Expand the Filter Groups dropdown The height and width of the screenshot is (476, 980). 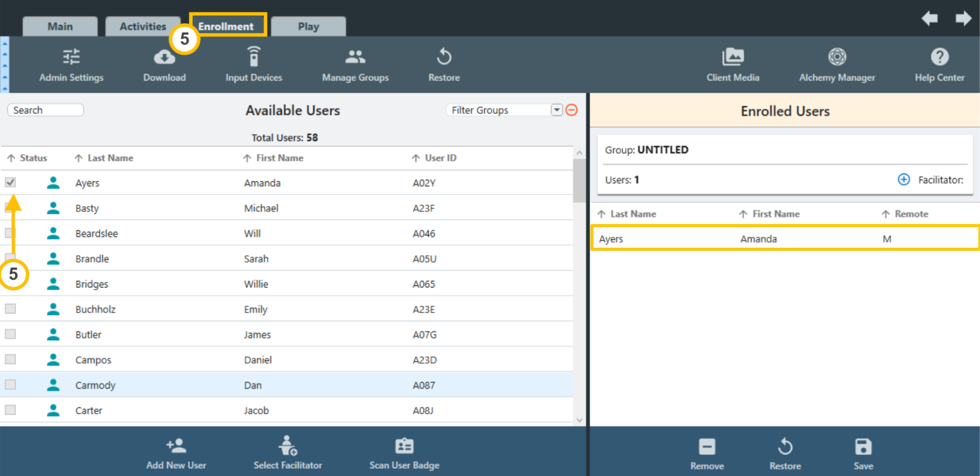(x=557, y=110)
